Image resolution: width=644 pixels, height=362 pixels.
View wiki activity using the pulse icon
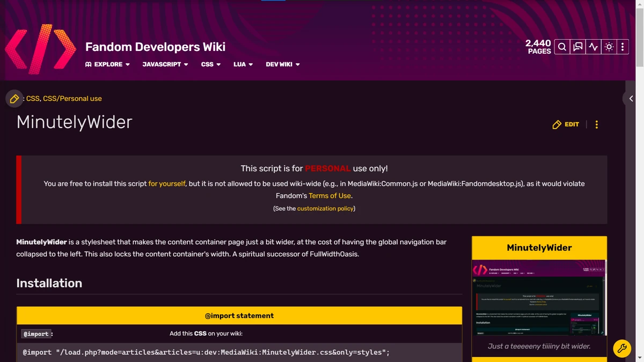point(592,47)
